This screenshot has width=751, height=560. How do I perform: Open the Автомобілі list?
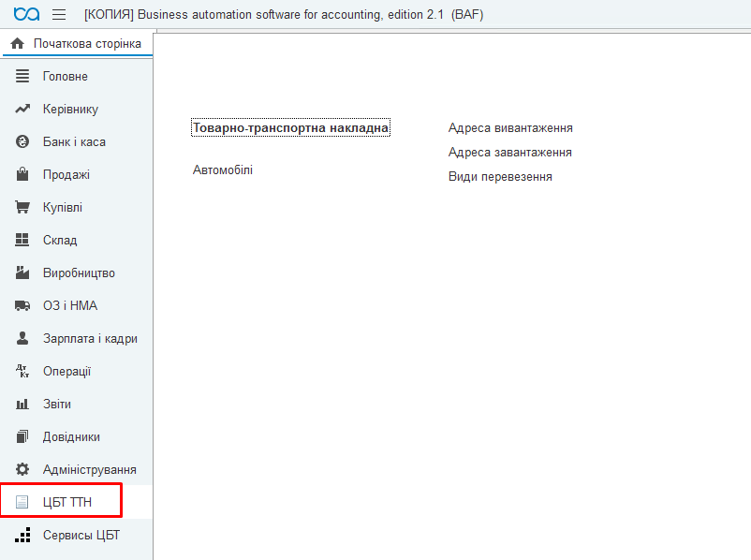pyautogui.click(x=223, y=170)
